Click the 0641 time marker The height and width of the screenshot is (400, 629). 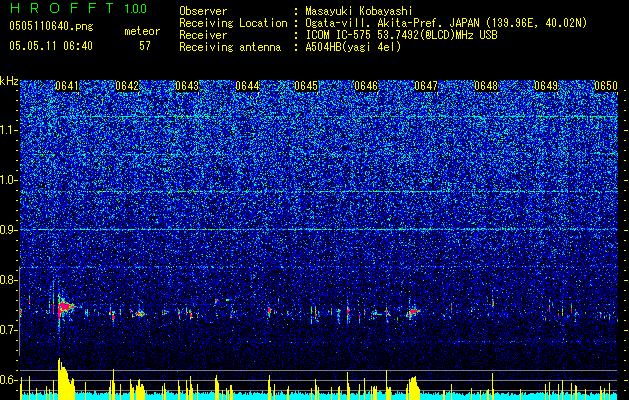[67, 86]
